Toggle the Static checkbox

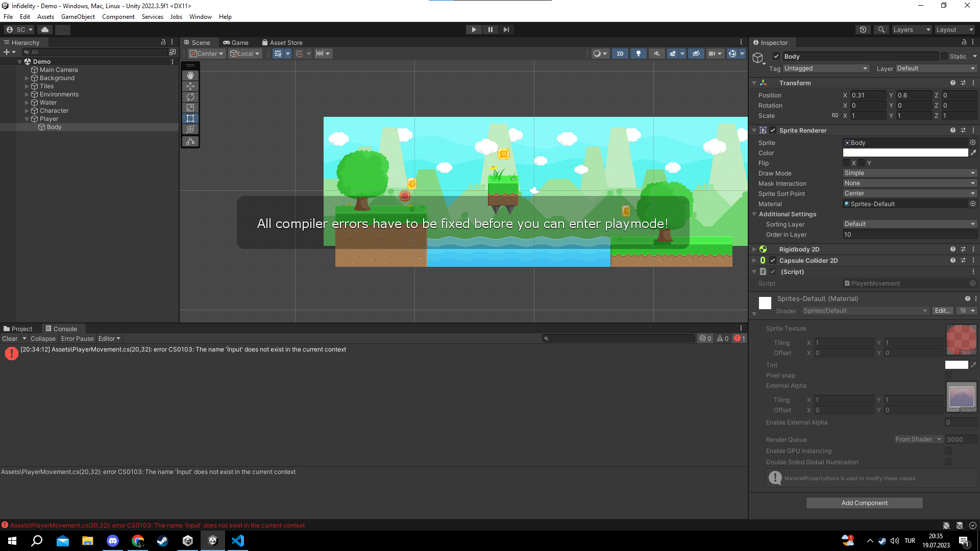click(944, 57)
